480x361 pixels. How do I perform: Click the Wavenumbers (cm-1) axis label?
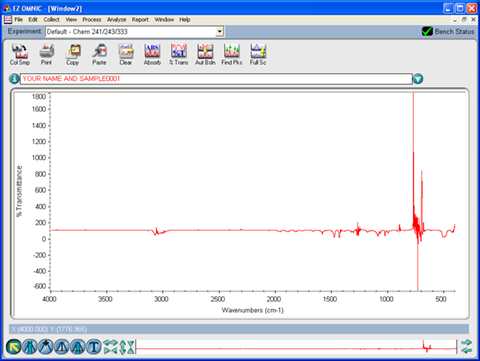tap(253, 310)
